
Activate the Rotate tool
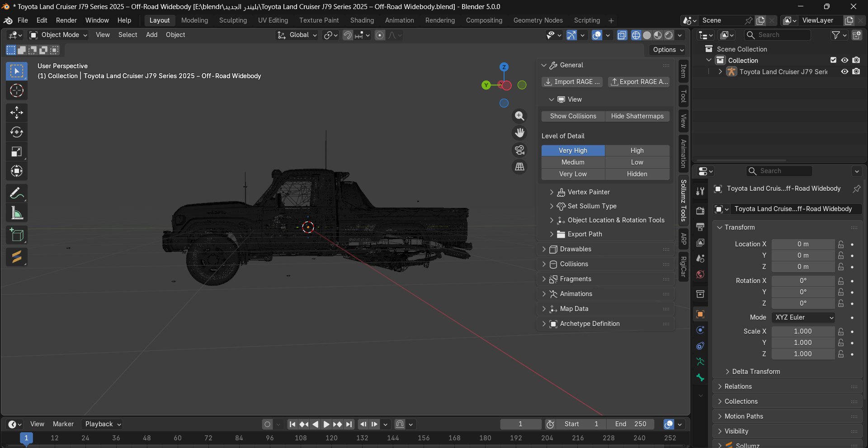click(17, 132)
